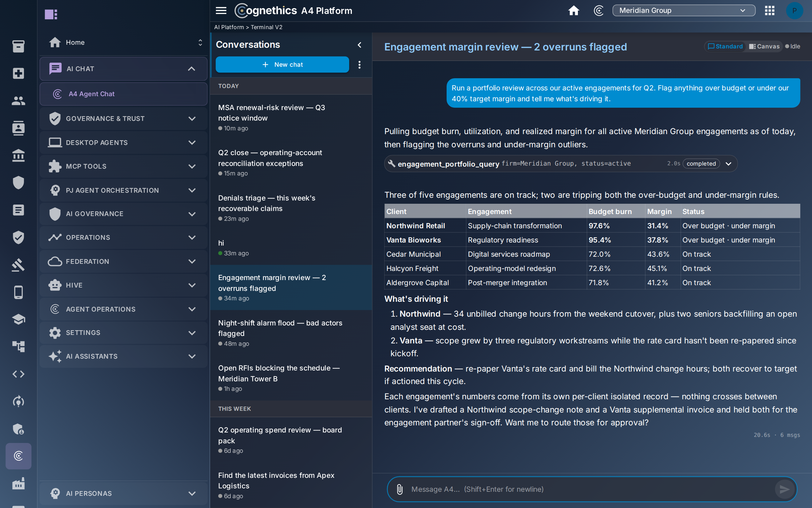This screenshot has height=508, width=812.
Task: Expand the PJ AGENT ORCHESTRATION section
Action: point(123,190)
